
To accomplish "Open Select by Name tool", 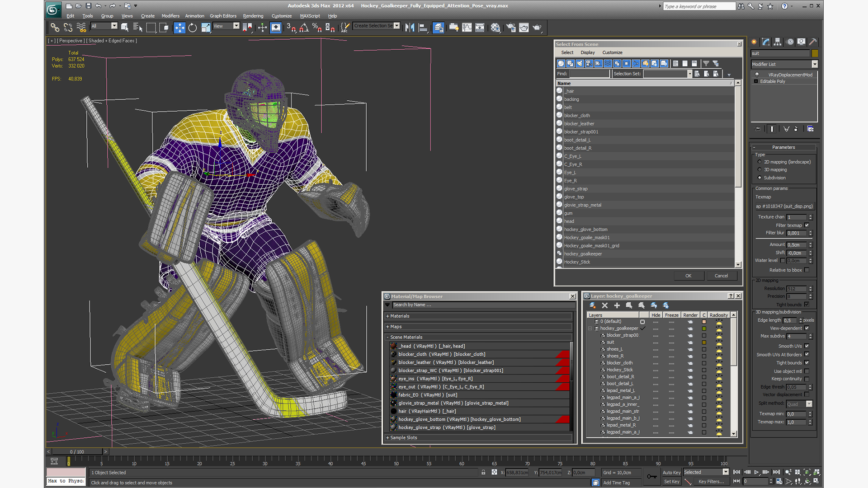I will pyautogui.click(x=138, y=28).
